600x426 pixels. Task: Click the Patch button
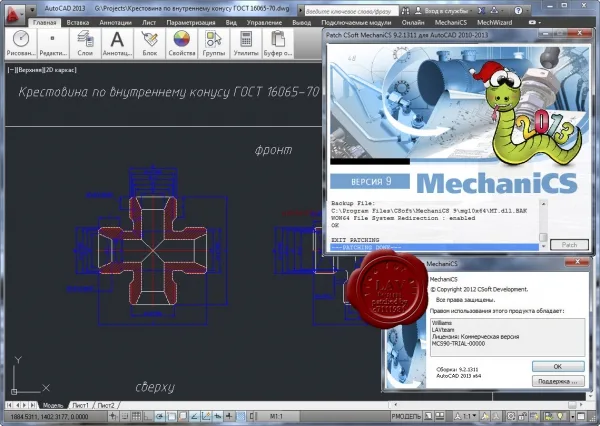coord(569,245)
